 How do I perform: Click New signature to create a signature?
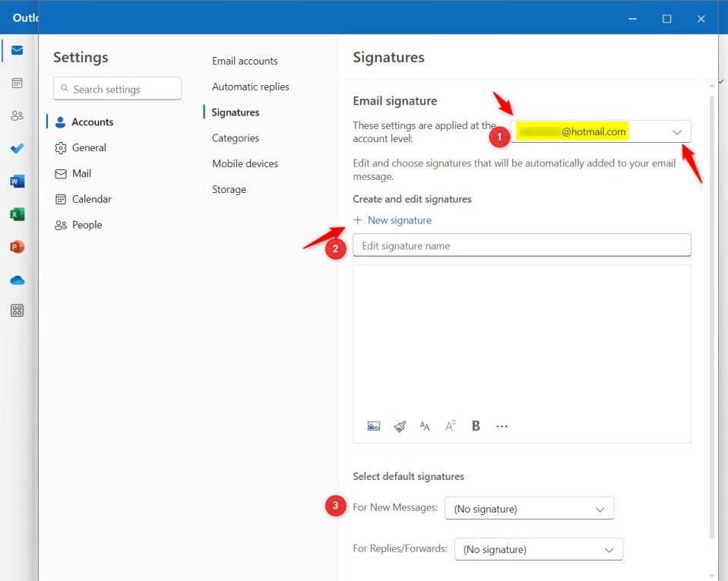(393, 220)
